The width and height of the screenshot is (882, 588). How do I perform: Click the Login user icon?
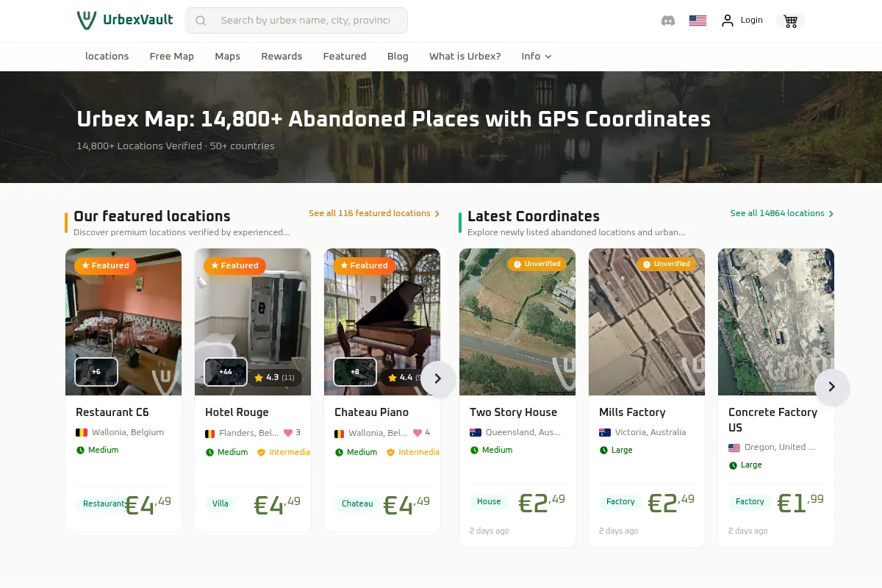click(728, 21)
